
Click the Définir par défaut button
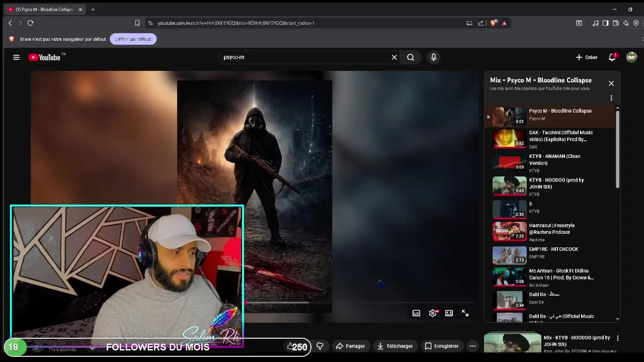click(x=133, y=39)
